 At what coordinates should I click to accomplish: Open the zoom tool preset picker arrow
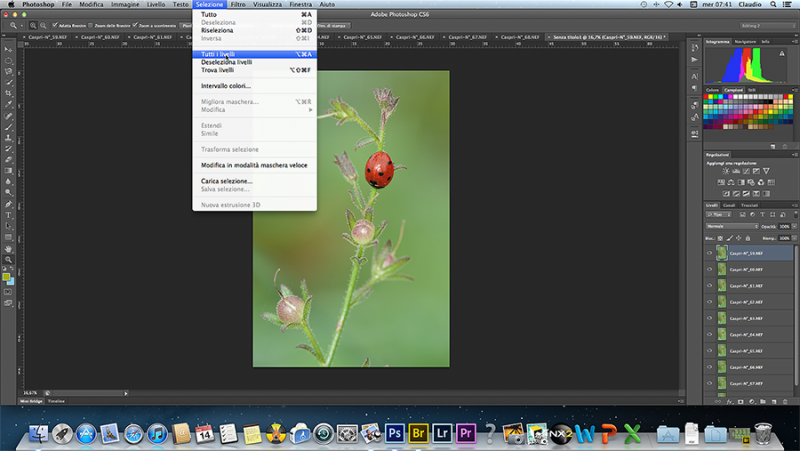click(21, 26)
